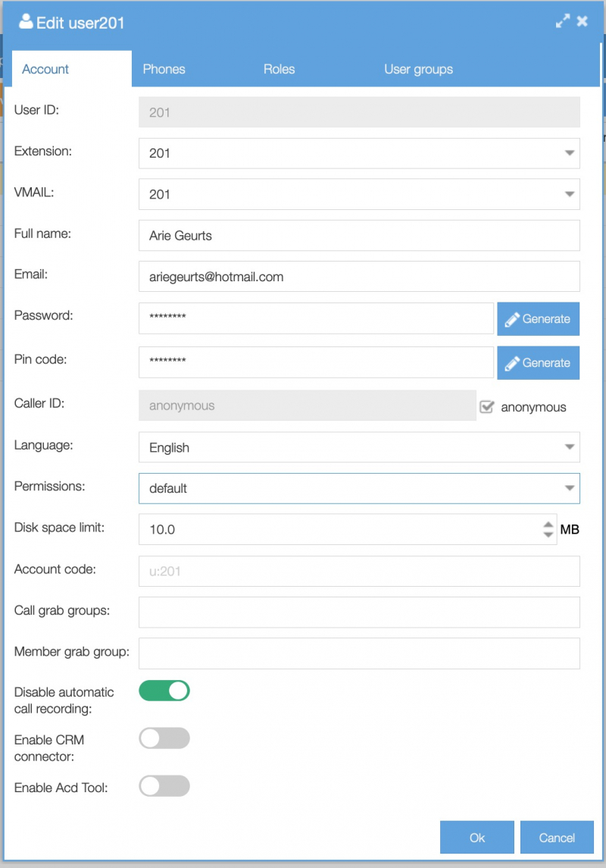Open the Extension dropdown
606x868 pixels.
click(570, 153)
